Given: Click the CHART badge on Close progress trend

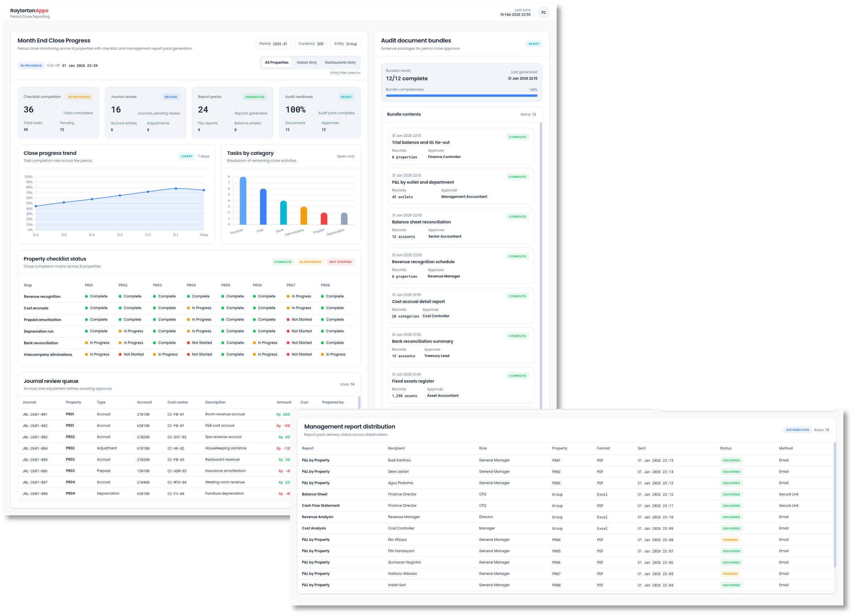Looking at the screenshot, I should click(x=187, y=156).
